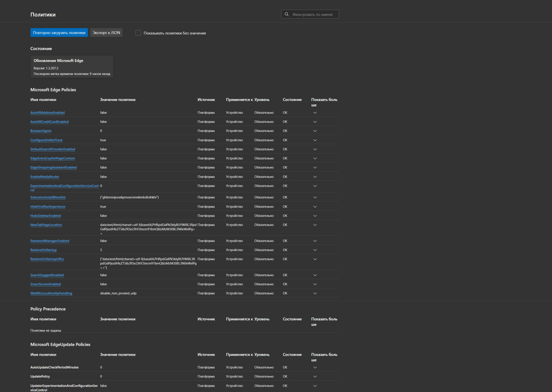Expand RestoreOnStartupURLs row chevron
Screen dimensions: 552x392
click(315, 259)
